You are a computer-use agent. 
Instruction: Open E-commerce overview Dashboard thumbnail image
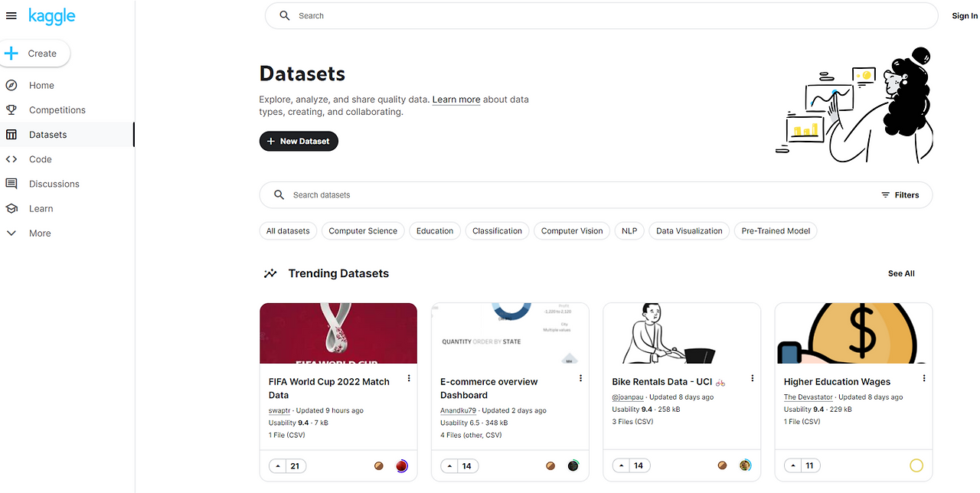tap(511, 333)
